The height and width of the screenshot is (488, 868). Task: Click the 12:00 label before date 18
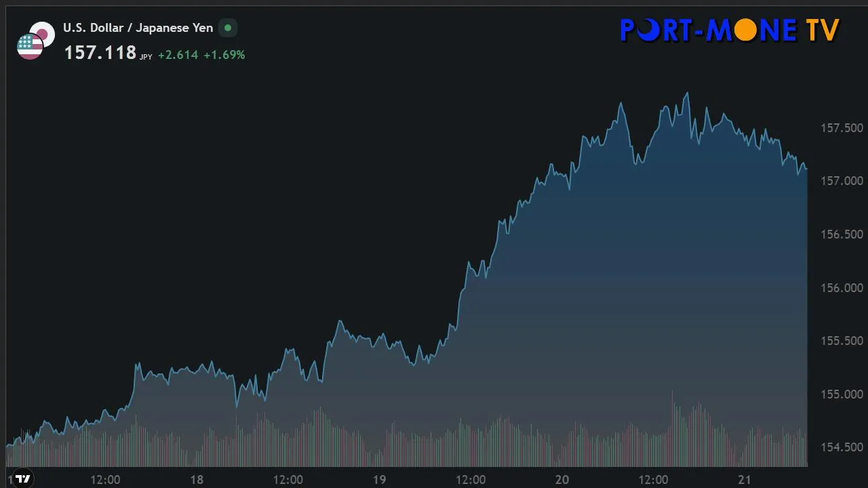105,480
